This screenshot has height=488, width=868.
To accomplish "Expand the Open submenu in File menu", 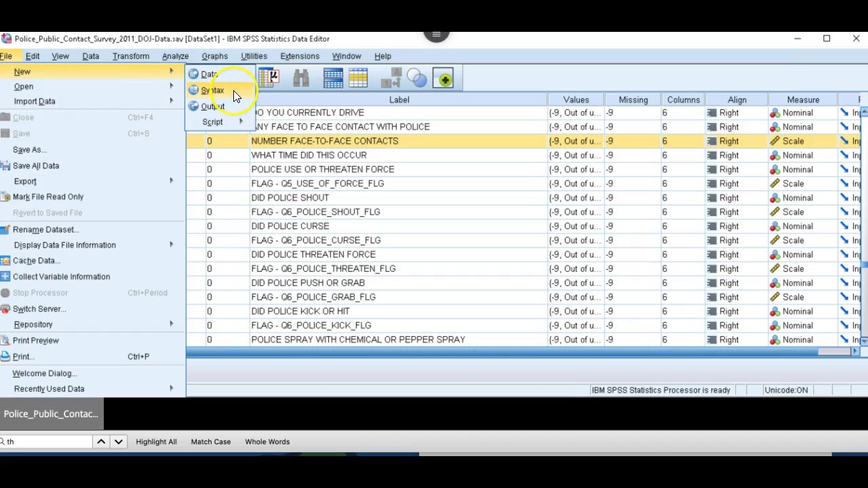I will coord(93,87).
